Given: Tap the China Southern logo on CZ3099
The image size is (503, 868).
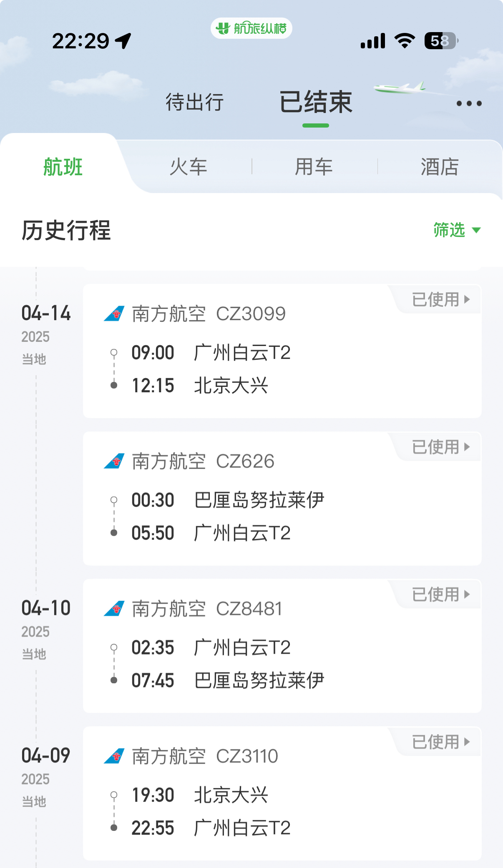Looking at the screenshot, I should coord(114,314).
